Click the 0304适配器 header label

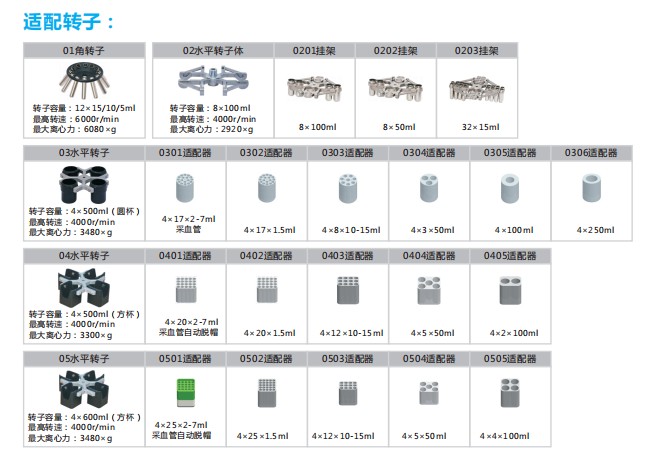[x=429, y=153]
